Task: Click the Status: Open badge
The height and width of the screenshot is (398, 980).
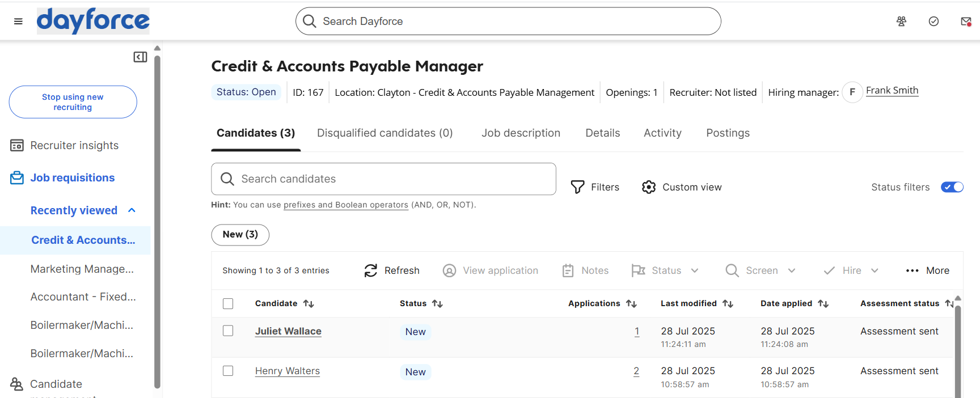Action: point(246,92)
